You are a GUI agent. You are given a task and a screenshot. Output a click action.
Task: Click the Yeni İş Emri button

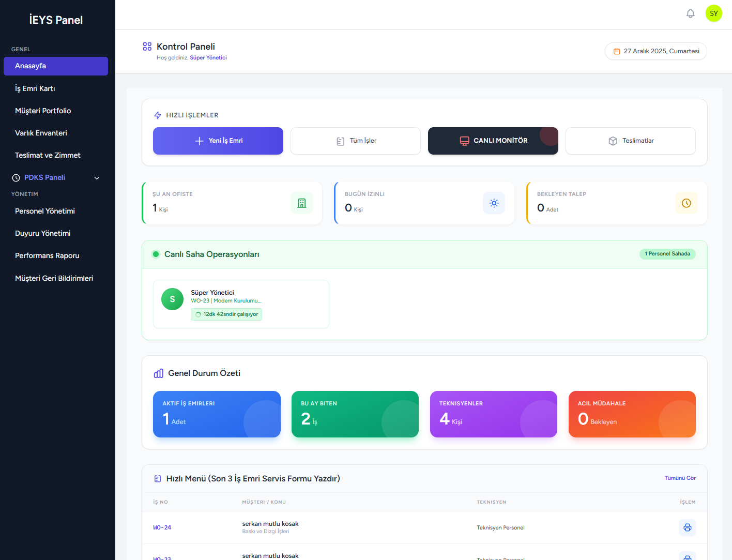coord(218,141)
